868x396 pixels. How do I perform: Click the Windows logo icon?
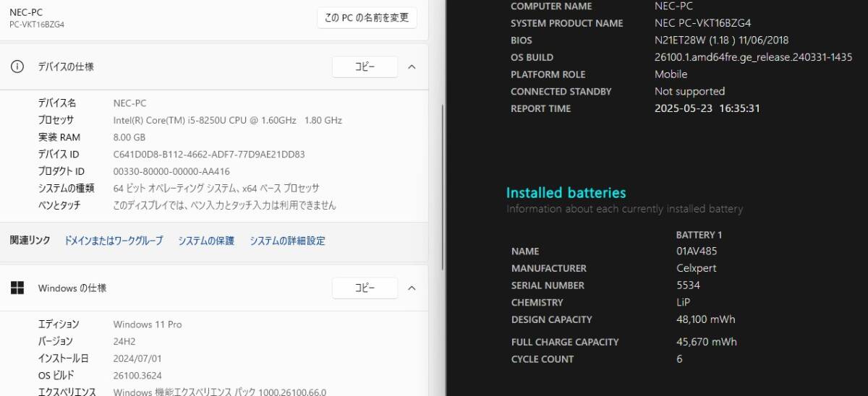click(17, 288)
